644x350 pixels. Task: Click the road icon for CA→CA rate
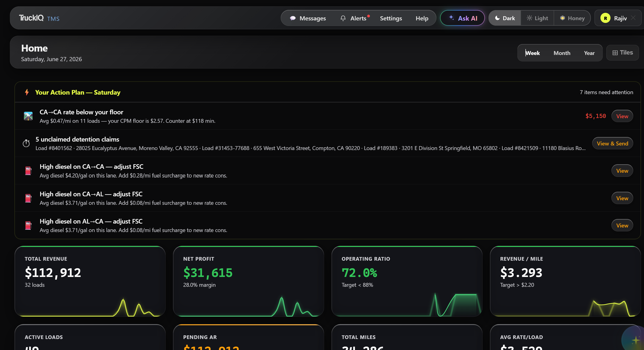click(28, 116)
